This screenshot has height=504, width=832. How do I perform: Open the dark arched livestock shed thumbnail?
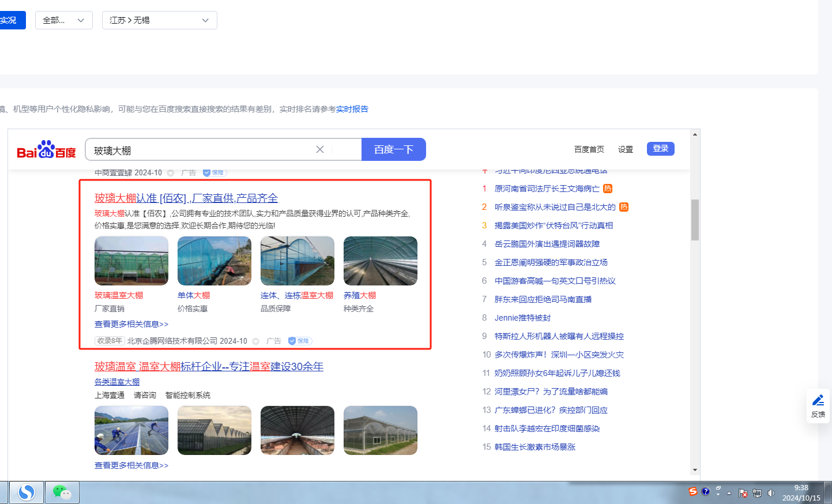tap(298, 430)
